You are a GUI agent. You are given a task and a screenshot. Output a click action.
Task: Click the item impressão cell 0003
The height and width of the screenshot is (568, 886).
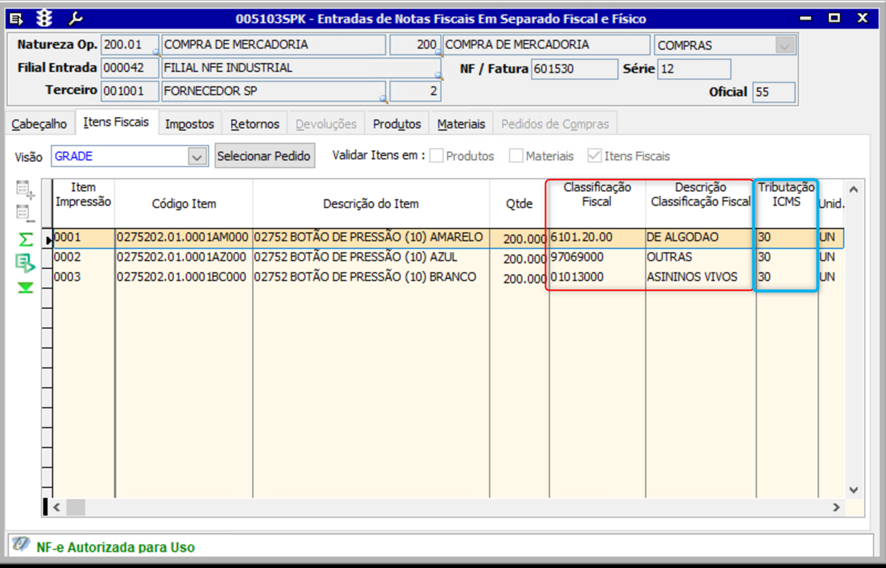tap(84, 278)
